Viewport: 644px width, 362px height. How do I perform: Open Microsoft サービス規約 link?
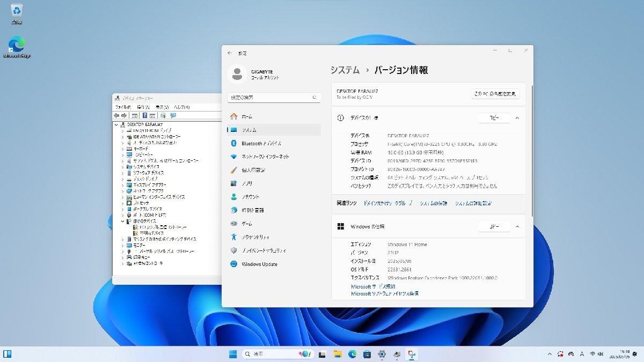[x=373, y=287]
